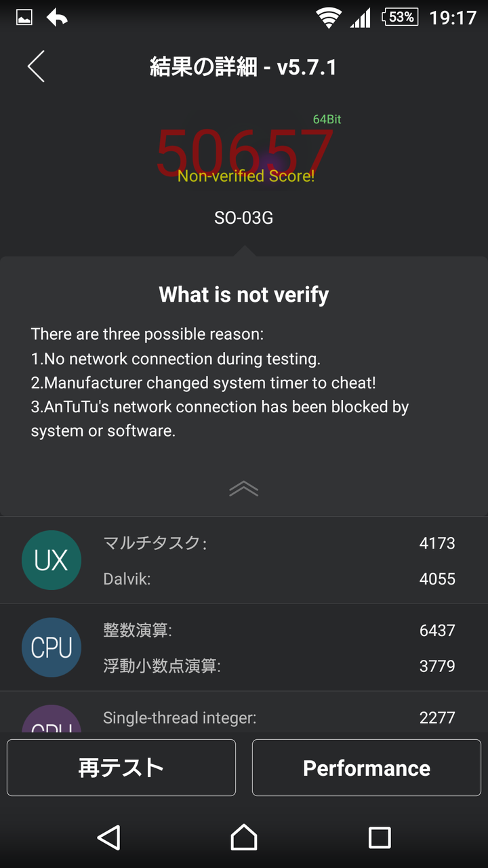
Task: Tap the Wi-Fi status bar icon
Action: tap(329, 18)
